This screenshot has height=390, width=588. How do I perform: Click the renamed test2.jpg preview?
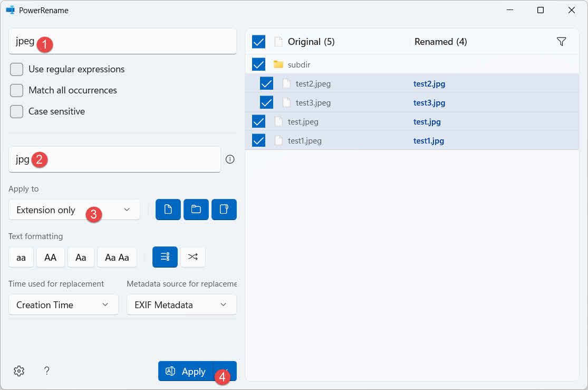(x=429, y=84)
